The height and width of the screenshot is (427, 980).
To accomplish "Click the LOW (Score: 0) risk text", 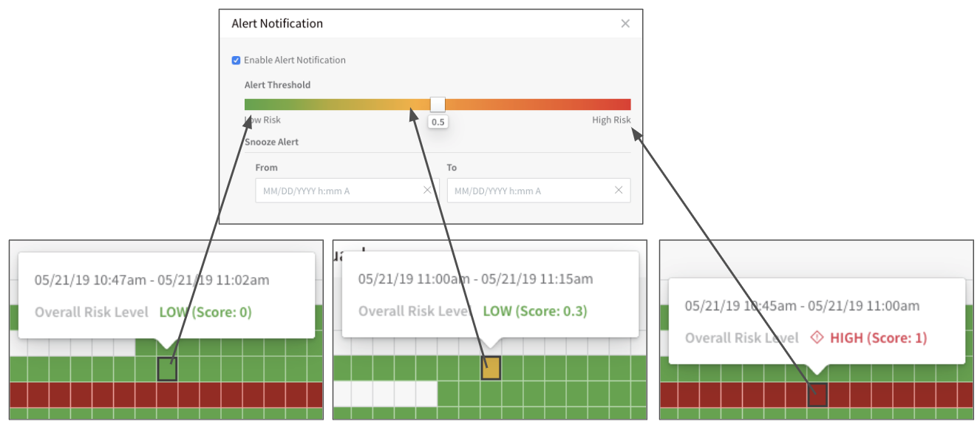I will (x=205, y=312).
